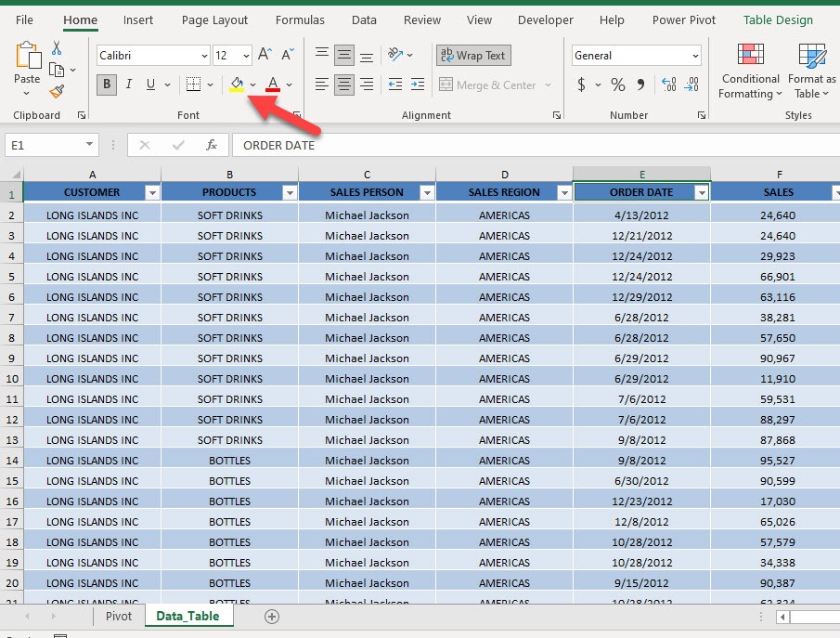This screenshot has width=840, height=638.
Task: Expand the Name Box dropdown arrow
Action: 89,144
